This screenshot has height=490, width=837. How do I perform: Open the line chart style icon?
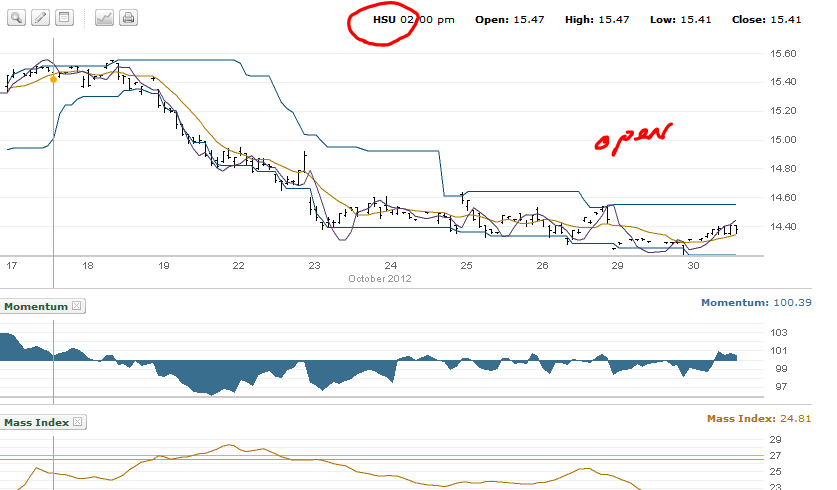[104, 18]
